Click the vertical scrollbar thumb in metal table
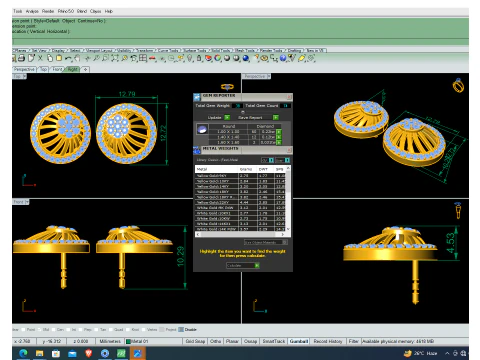The height and width of the screenshot is (360, 480). [288, 182]
